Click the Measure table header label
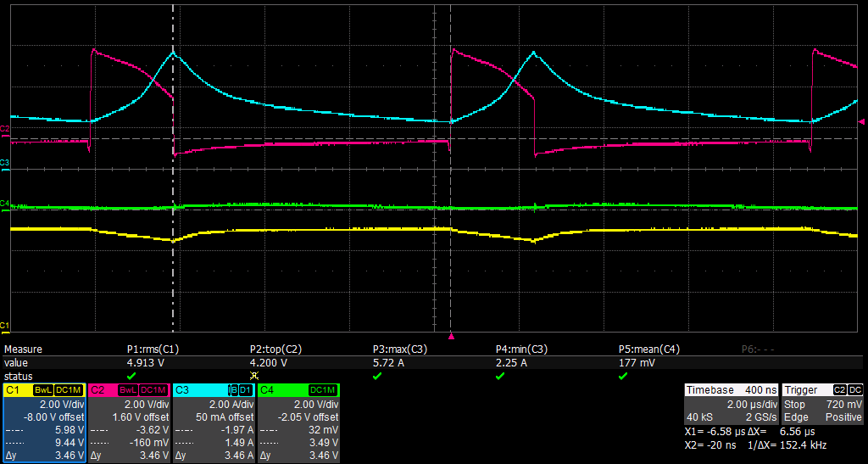Viewport: 868px width, 464px height. click(23, 349)
